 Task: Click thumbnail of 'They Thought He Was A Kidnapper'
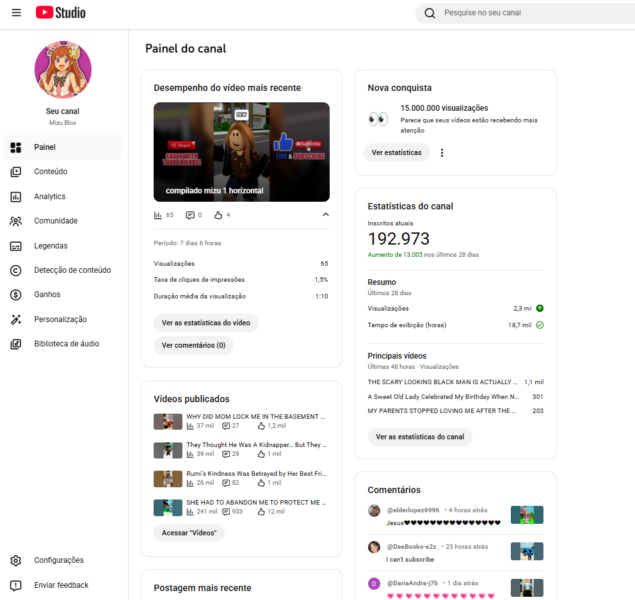coord(168,450)
